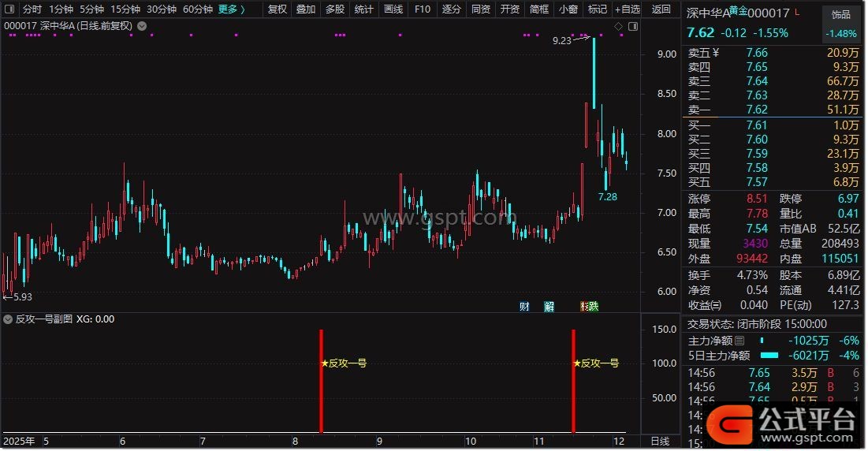
Task: Click the 日线 label on the time axis
Action: coord(659,441)
